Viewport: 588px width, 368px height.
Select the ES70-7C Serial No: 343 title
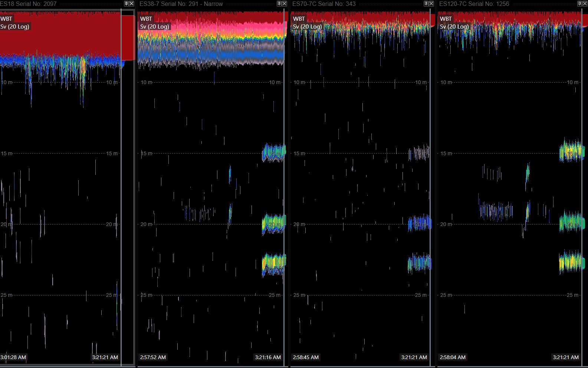pos(324,4)
